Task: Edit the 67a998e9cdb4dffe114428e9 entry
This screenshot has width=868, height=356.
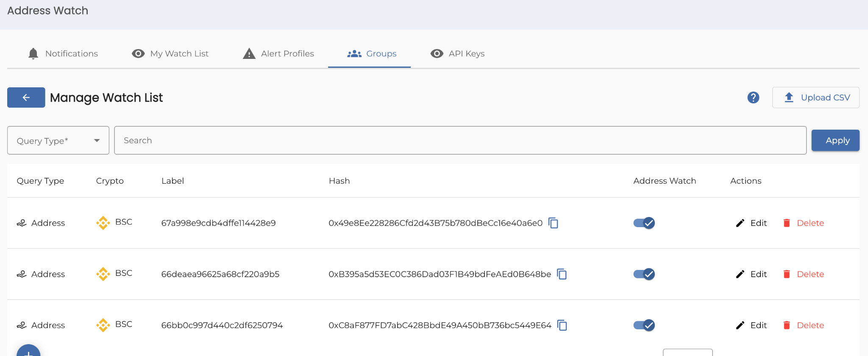Action: click(x=751, y=223)
